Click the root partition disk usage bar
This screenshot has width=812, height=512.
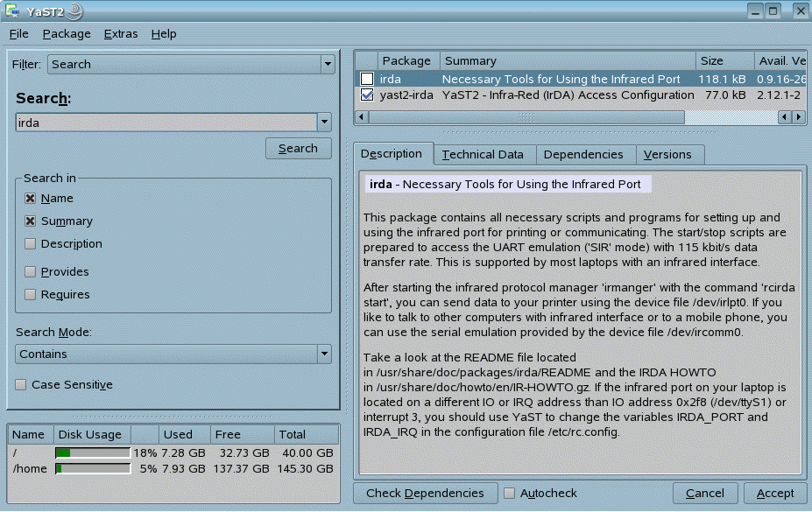(x=93, y=453)
